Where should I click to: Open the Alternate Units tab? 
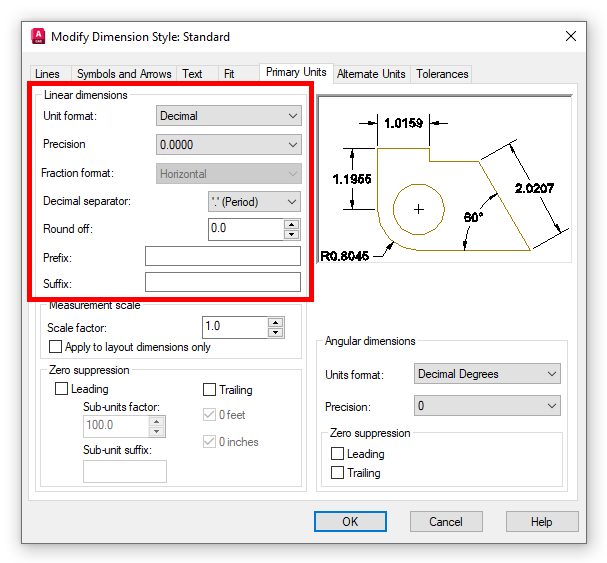pos(371,74)
